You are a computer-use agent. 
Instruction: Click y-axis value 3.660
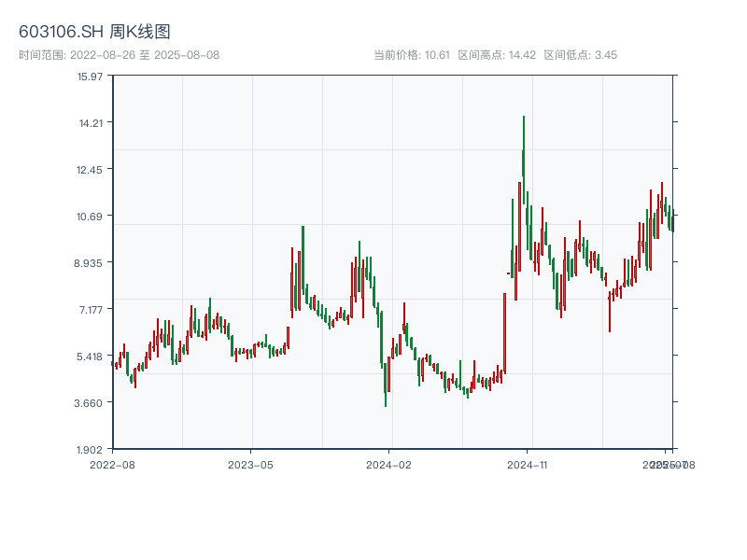coord(88,403)
